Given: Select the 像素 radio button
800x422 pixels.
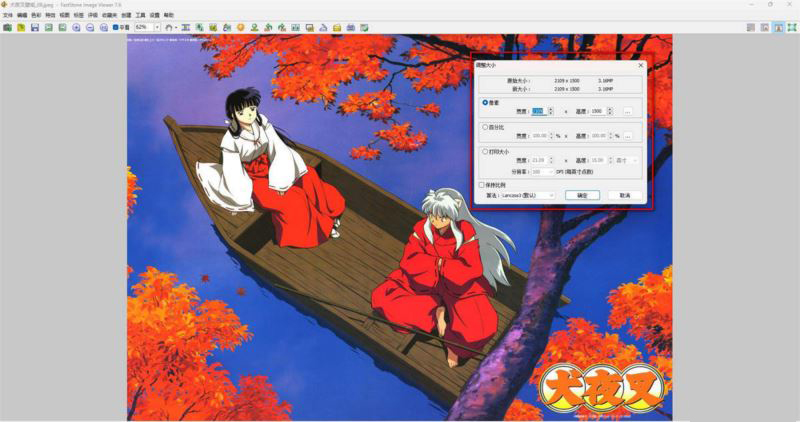Looking at the screenshot, I should [485, 103].
